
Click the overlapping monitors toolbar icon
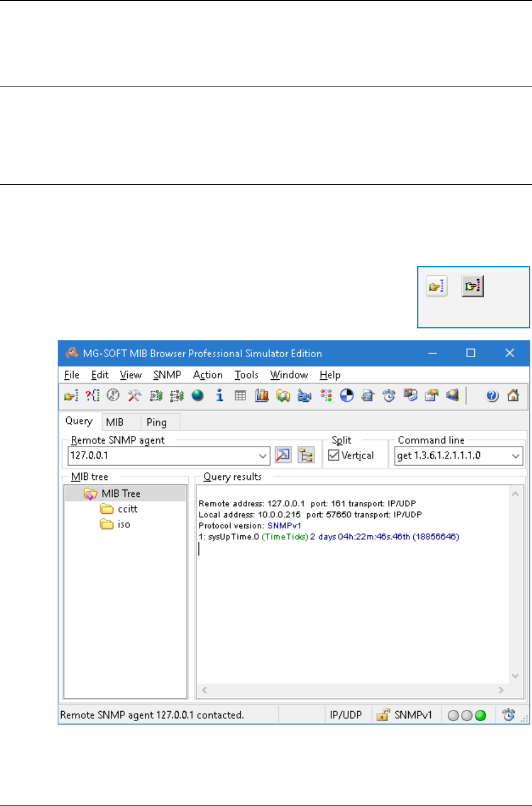coord(410,396)
